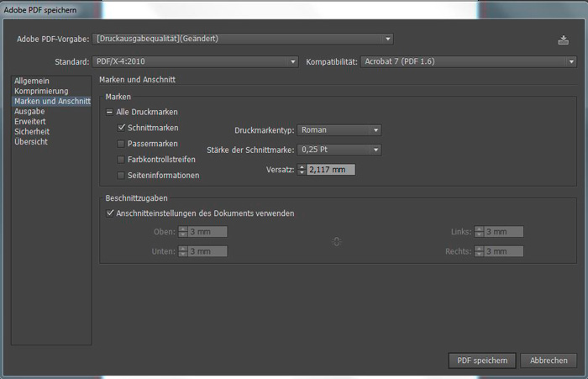Select the Marken und Anschnitt category
Screen dimensions: 588x379
coord(52,101)
